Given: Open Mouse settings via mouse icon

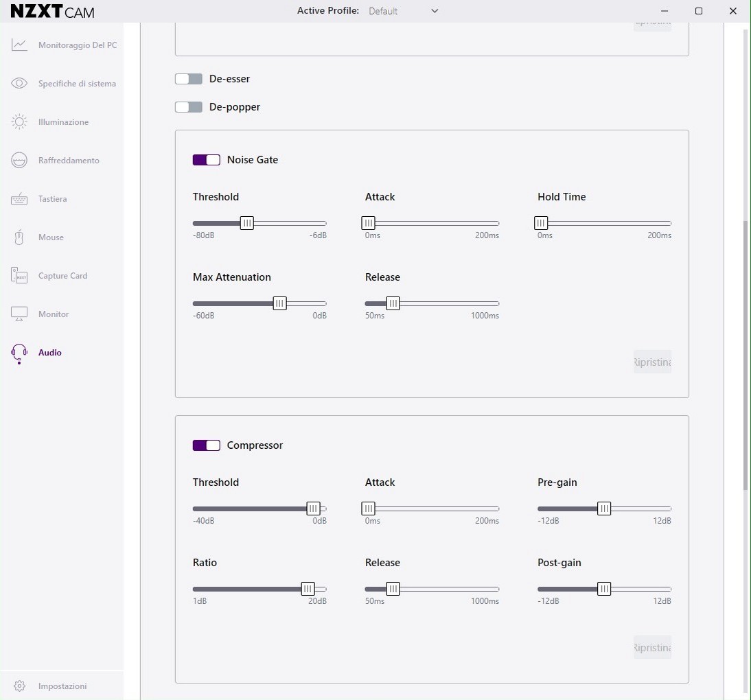Looking at the screenshot, I should coord(19,237).
